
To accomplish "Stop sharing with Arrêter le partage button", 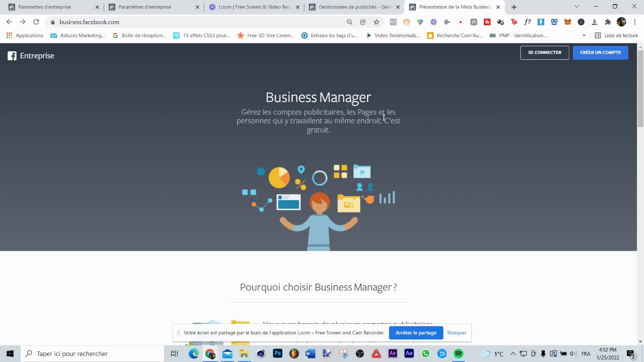I will tap(416, 333).
